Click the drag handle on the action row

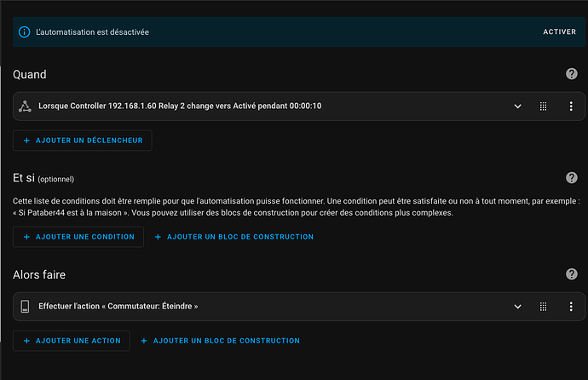point(543,306)
